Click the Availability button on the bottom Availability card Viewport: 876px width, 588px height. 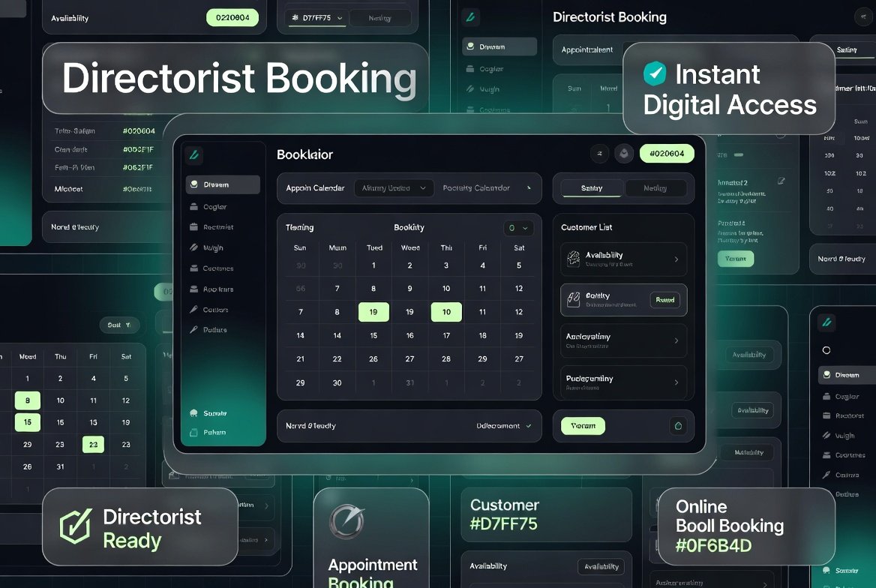click(x=601, y=567)
